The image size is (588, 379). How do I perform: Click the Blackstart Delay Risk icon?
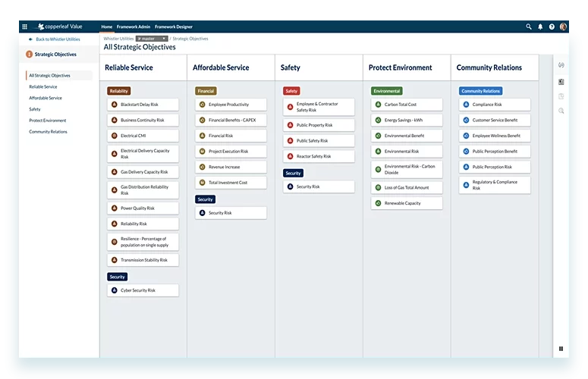tap(115, 105)
